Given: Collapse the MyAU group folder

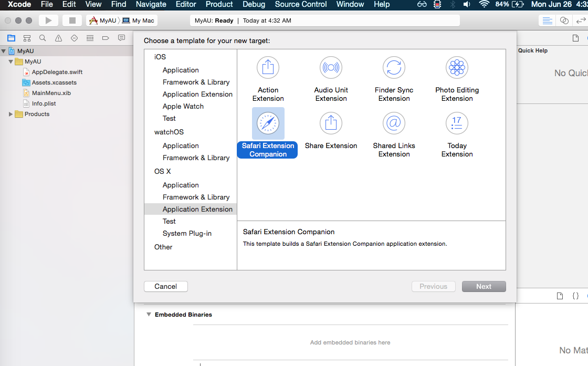Looking at the screenshot, I should [10, 61].
